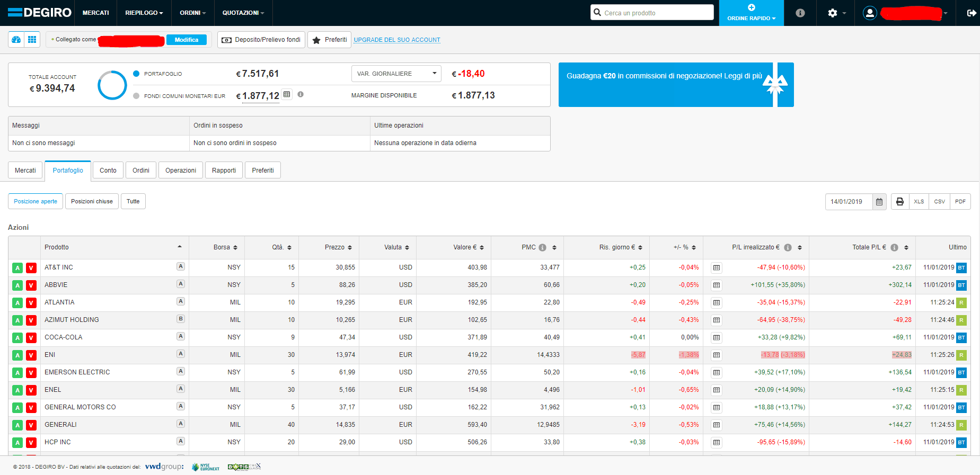The width and height of the screenshot is (980, 475).
Task: Open ATLANTIA P/L details table icon
Action: (717, 303)
